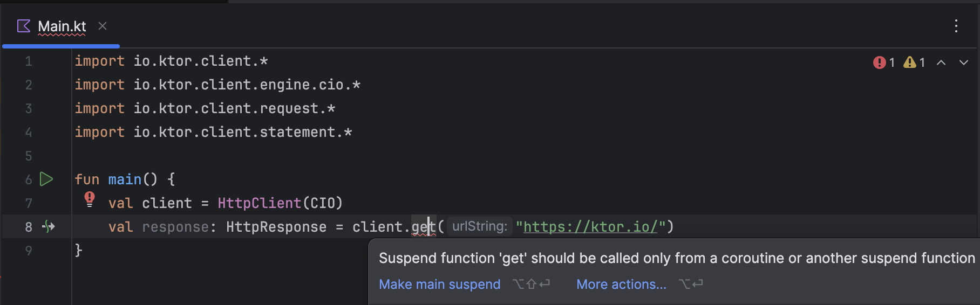Click the underlined get function call
Image resolution: width=980 pixels, height=305 pixels.
pyautogui.click(x=424, y=227)
